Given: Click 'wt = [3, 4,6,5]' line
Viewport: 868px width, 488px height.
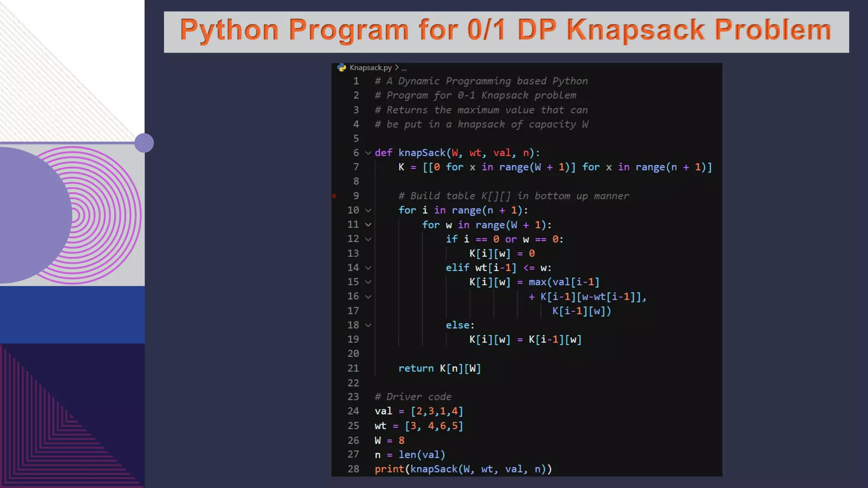Looking at the screenshot, I should pyautogui.click(x=419, y=425).
